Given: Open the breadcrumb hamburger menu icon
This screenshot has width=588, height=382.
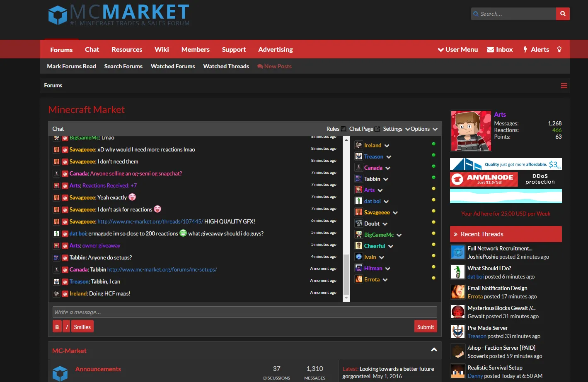Looking at the screenshot, I should 564,86.
